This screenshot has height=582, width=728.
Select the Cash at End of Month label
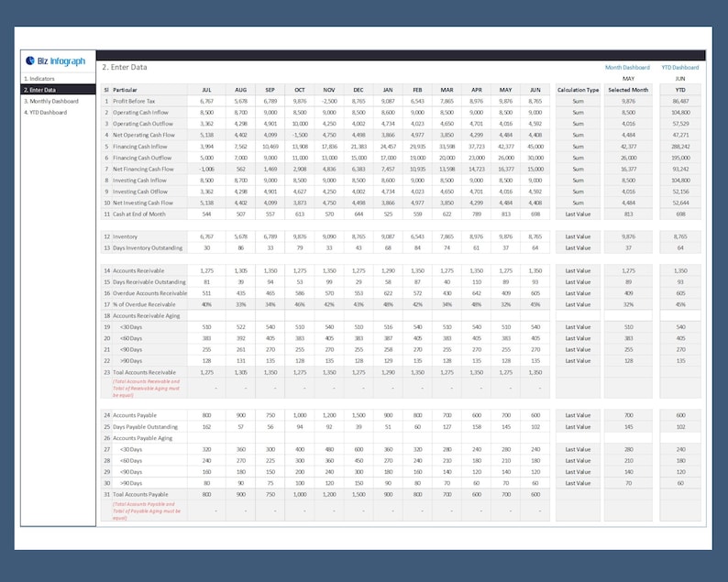coord(139,214)
